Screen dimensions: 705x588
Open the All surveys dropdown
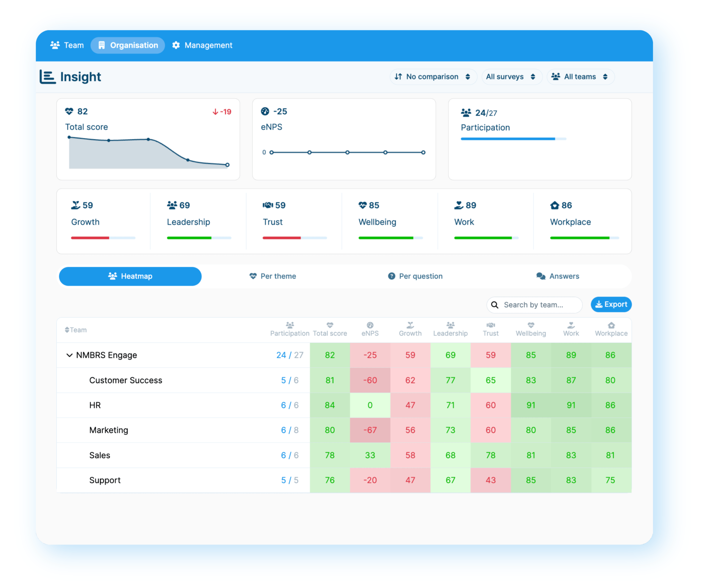coord(512,77)
